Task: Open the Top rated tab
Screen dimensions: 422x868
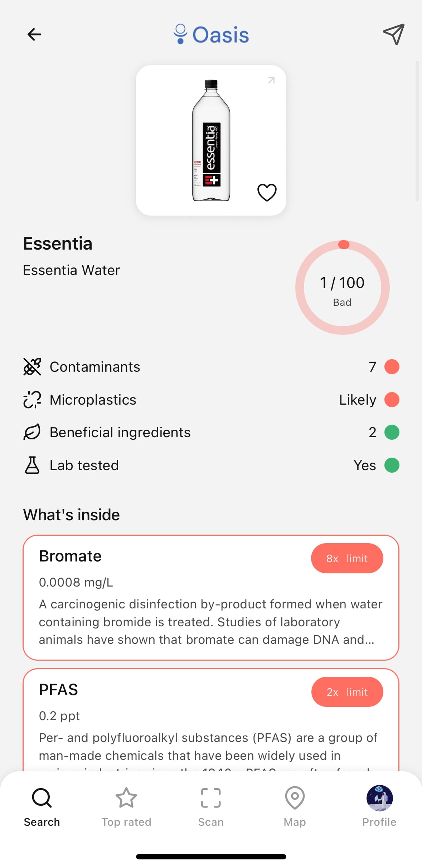Action: click(x=126, y=806)
